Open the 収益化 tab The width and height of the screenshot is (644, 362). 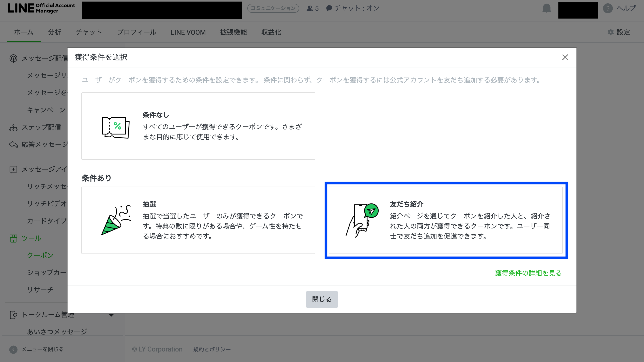pyautogui.click(x=271, y=32)
